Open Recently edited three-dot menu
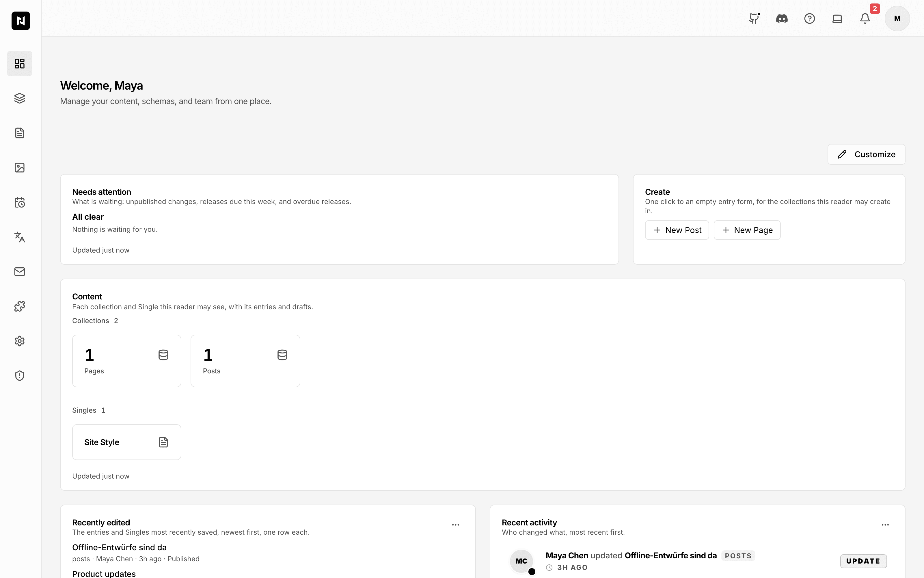The width and height of the screenshot is (924, 578). (x=456, y=525)
